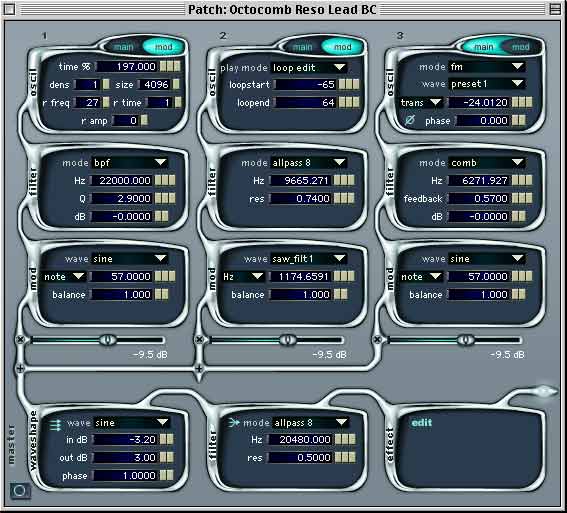567x513 pixels.
Task: Switch channel 1 oscillator to main tab
Action: coord(123,47)
